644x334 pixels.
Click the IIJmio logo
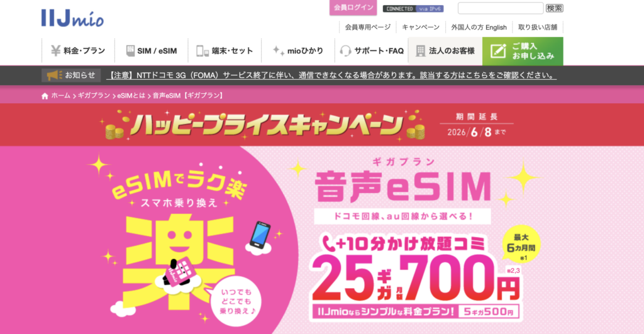pos(72,18)
